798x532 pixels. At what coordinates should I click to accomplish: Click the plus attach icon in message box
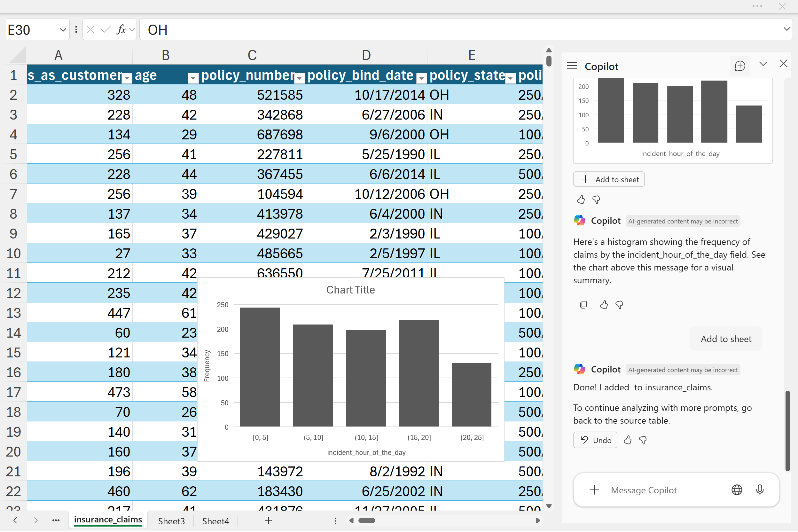pyautogui.click(x=594, y=490)
